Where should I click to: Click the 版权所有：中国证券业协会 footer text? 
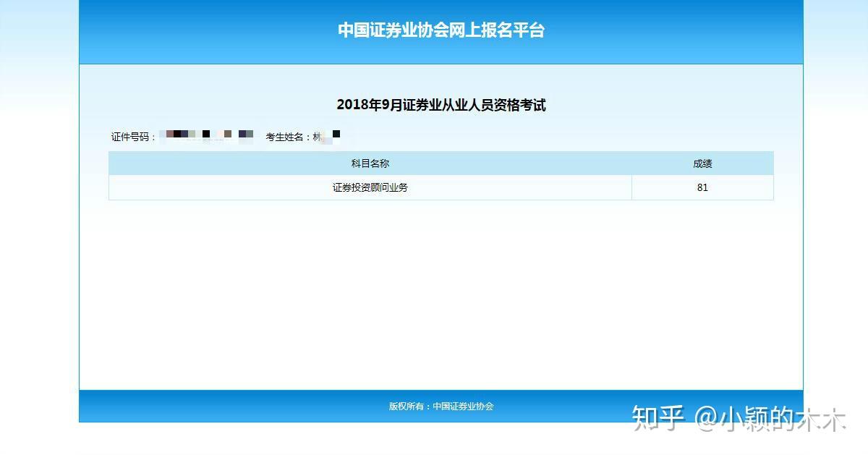click(x=441, y=407)
